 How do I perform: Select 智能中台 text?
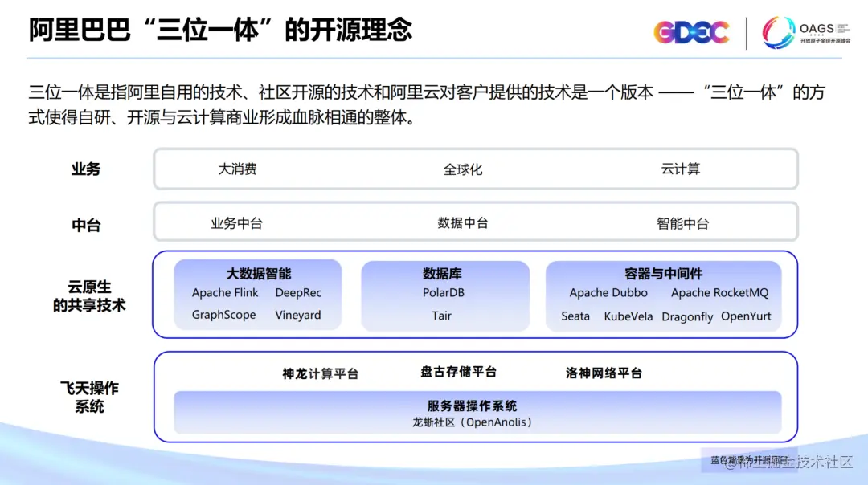click(682, 223)
